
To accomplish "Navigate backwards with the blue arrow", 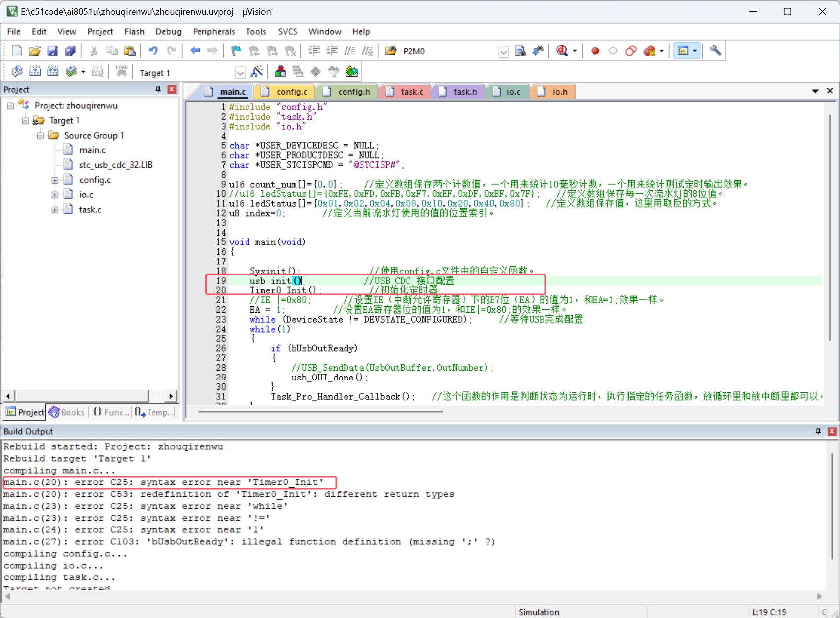I will (x=195, y=51).
